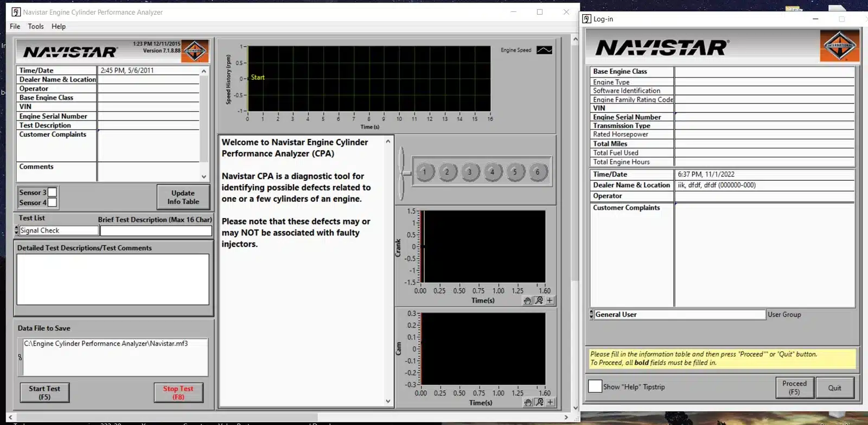Open the General User group dropdown
Screen dimensions: 868x425
tap(678, 315)
